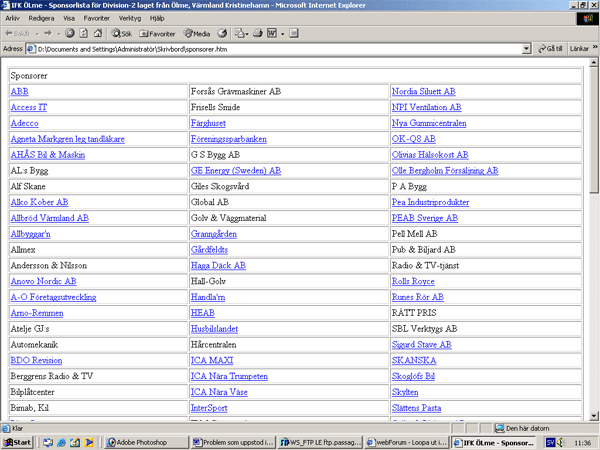This screenshot has height=450, width=600.
Task: Click the scroll up arrow
Action: [x=594, y=62]
